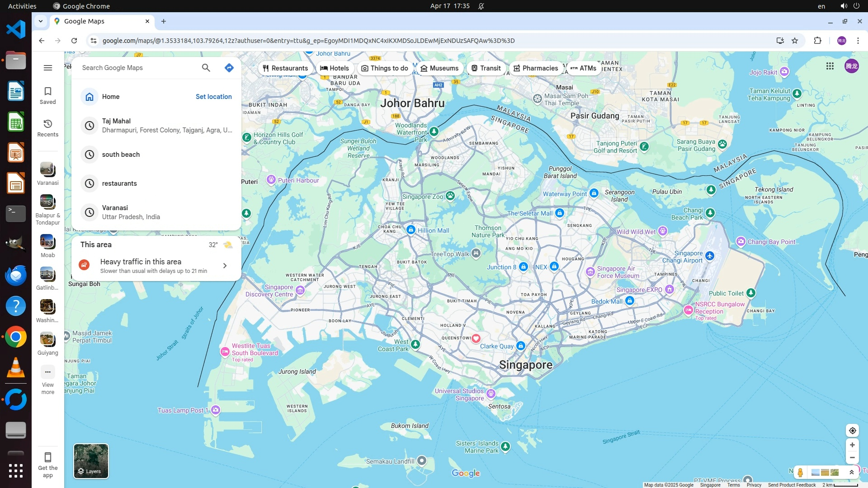Viewport: 868px width, 488px height.
Task: Zoom out on the map
Action: (x=852, y=458)
